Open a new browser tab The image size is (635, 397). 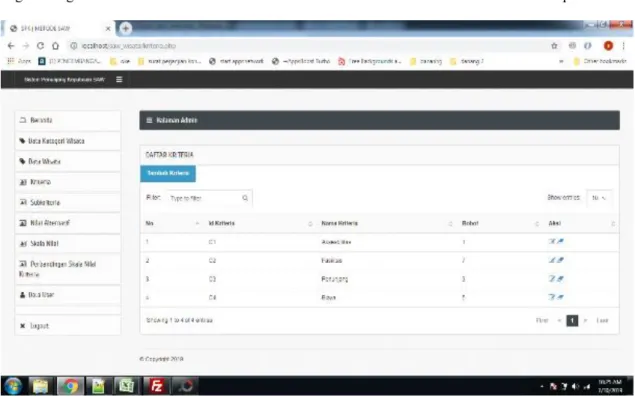click(x=126, y=28)
